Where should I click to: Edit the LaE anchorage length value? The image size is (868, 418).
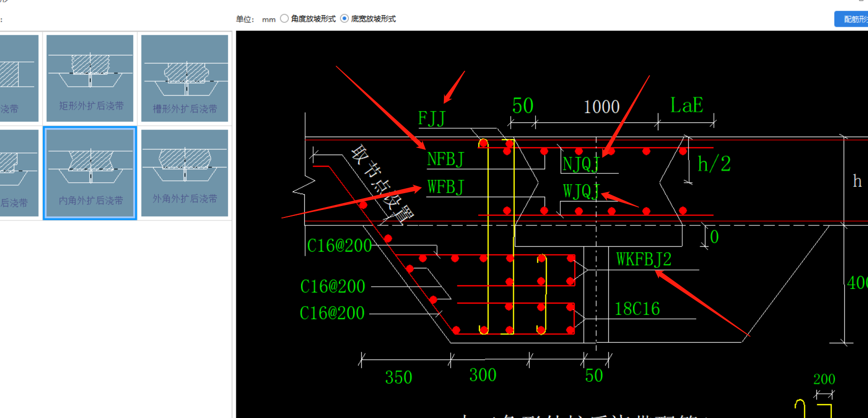[x=687, y=105]
